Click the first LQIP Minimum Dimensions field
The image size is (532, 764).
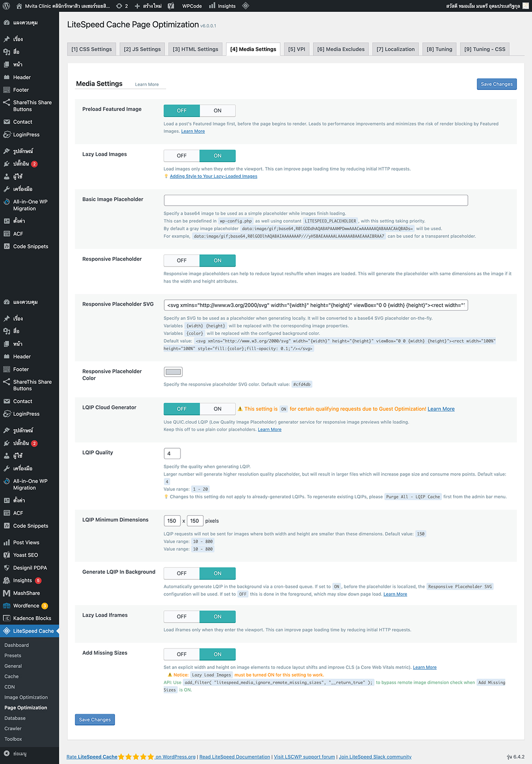point(172,521)
